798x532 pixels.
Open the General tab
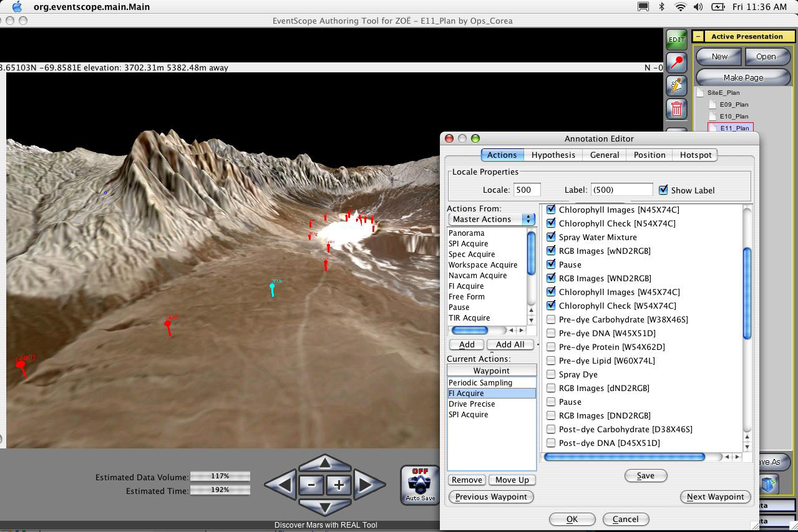(605, 155)
